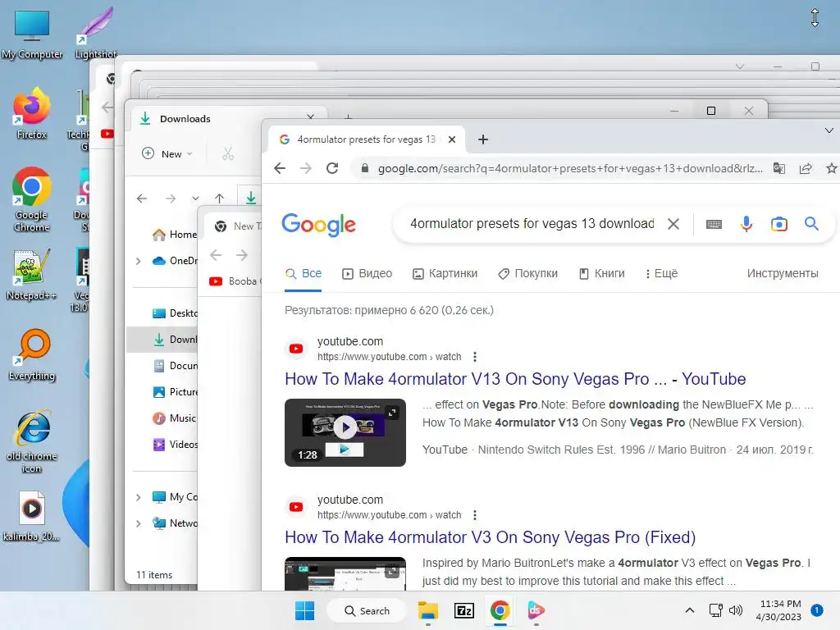Expand My Computer node in Explorer sidebar
The image size is (840, 630).
[x=138, y=497]
